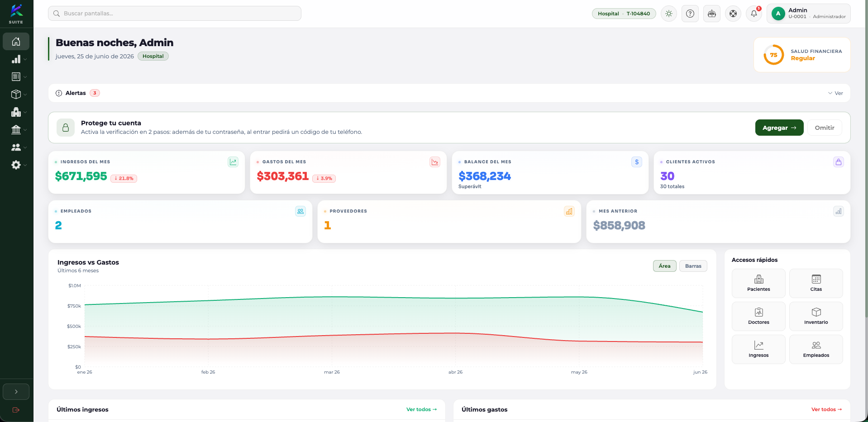Open the bar chart reports sidebar icon
Image resolution: width=868 pixels, height=422 pixels.
click(16, 59)
